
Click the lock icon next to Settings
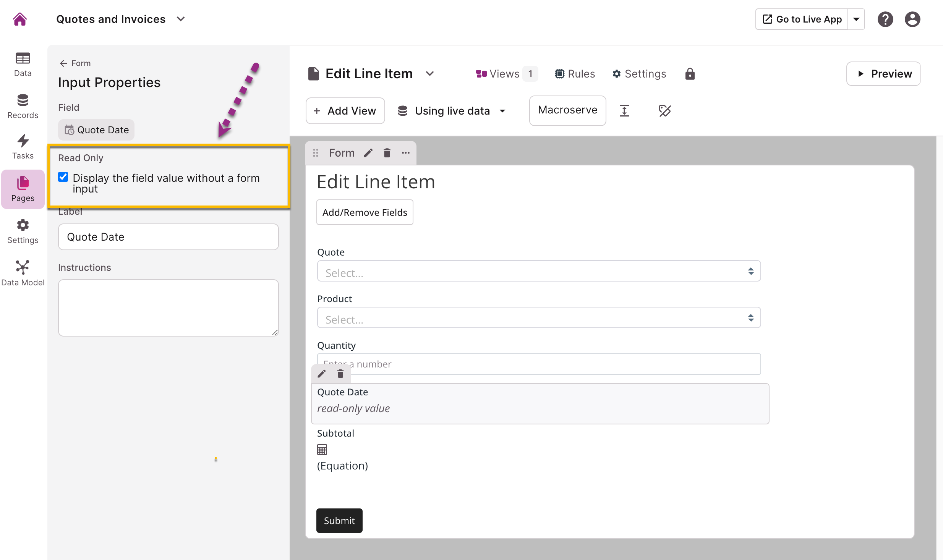(690, 74)
